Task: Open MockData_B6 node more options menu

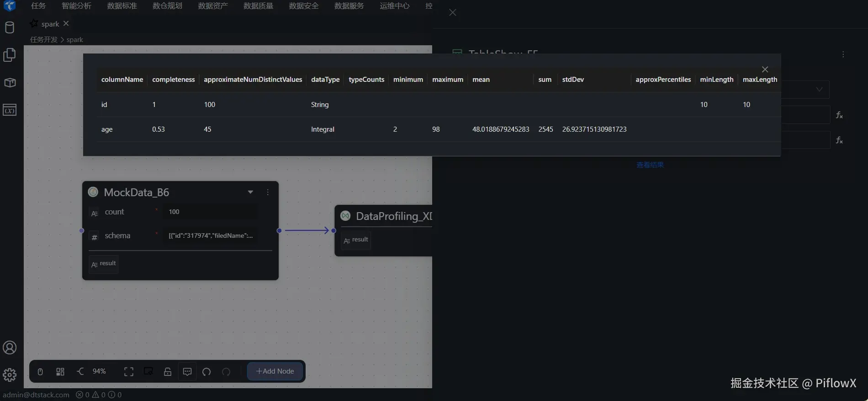Action: click(268, 192)
